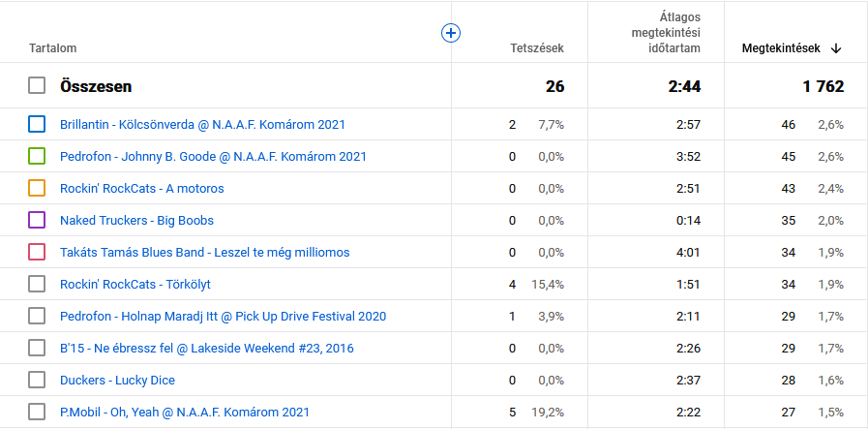Open the Brillantin - Kölcsönverda video link
Screen dimensions: 868x429
(202, 125)
